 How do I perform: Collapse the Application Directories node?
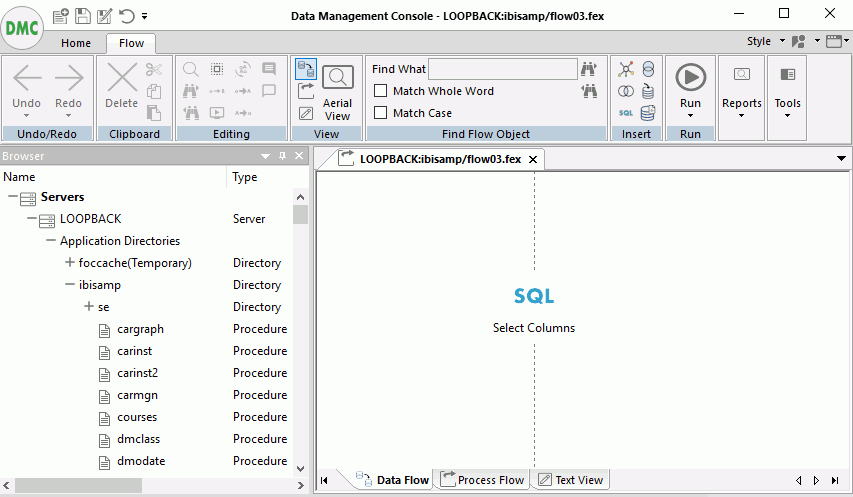pos(51,240)
